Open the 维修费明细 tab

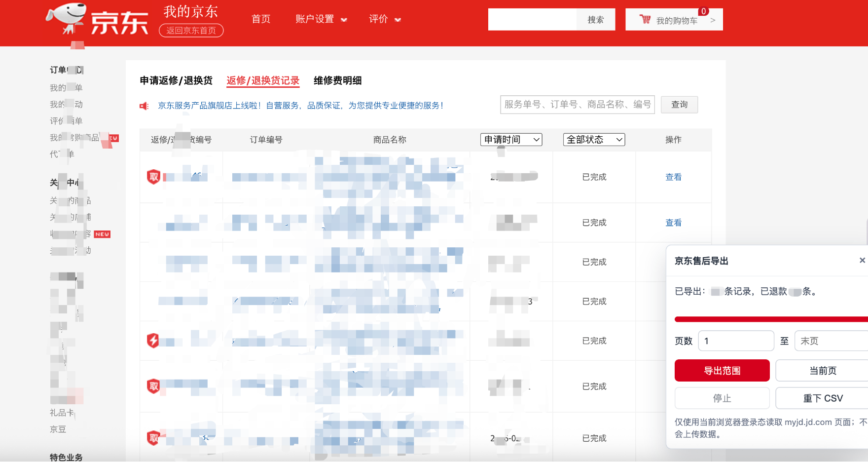click(x=338, y=80)
